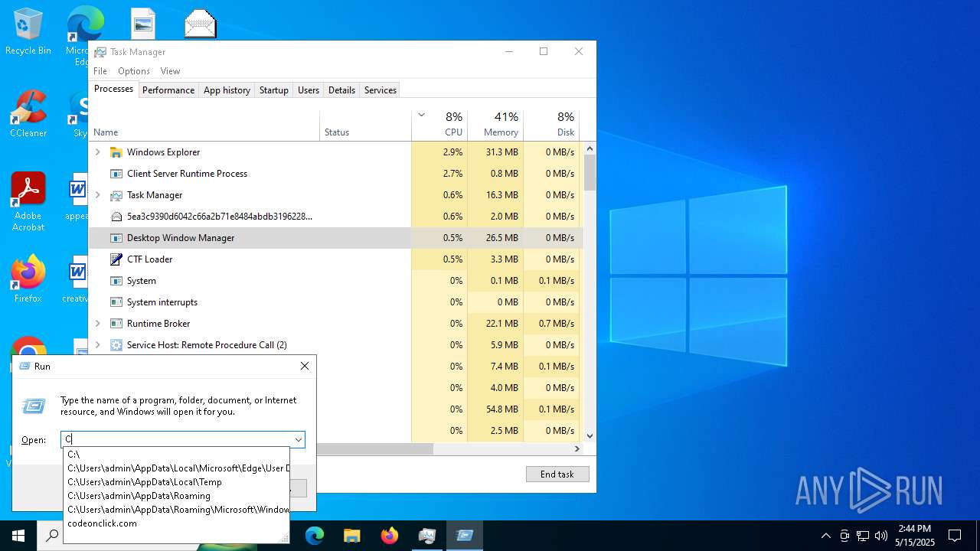Open the Recycle Bin desktop icon
The width and height of the screenshot is (980, 551).
tap(28, 32)
